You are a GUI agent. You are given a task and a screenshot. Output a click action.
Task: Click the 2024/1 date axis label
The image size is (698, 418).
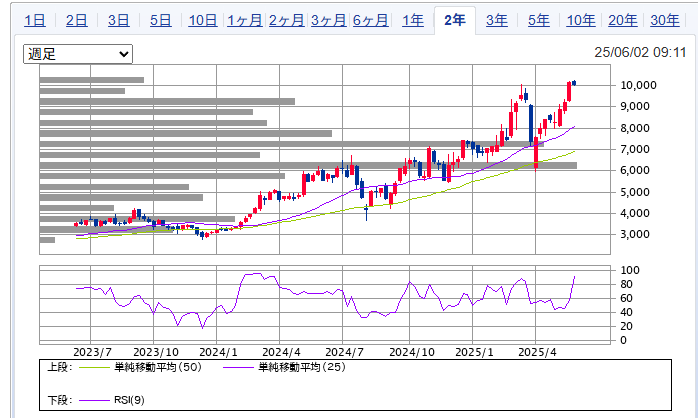point(218,352)
